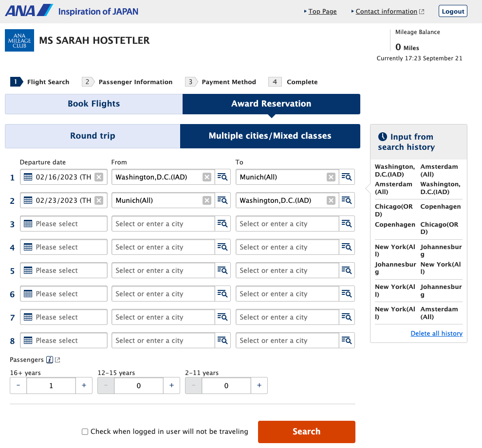This screenshot has height=448, width=482.
Task: Open city search for row 3 From
Action: click(x=222, y=224)
